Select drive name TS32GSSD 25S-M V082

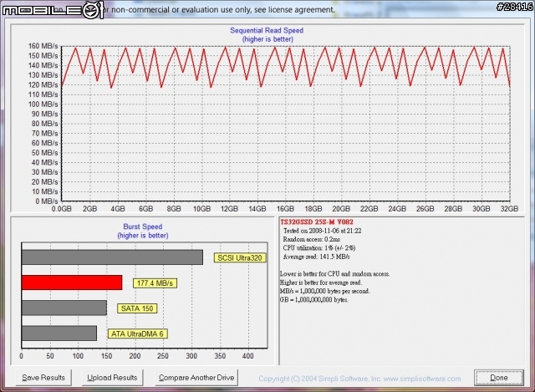[x=317, y=222]
